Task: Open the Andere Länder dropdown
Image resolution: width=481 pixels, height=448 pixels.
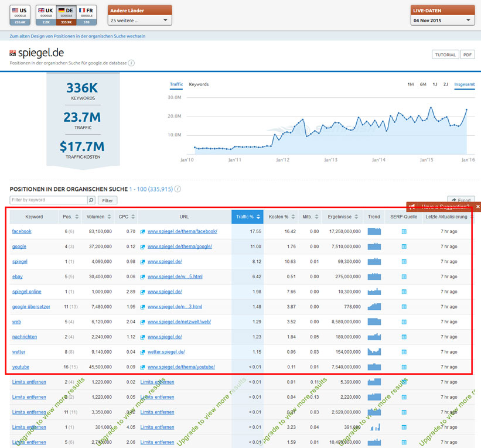Action: click(139, 20)
